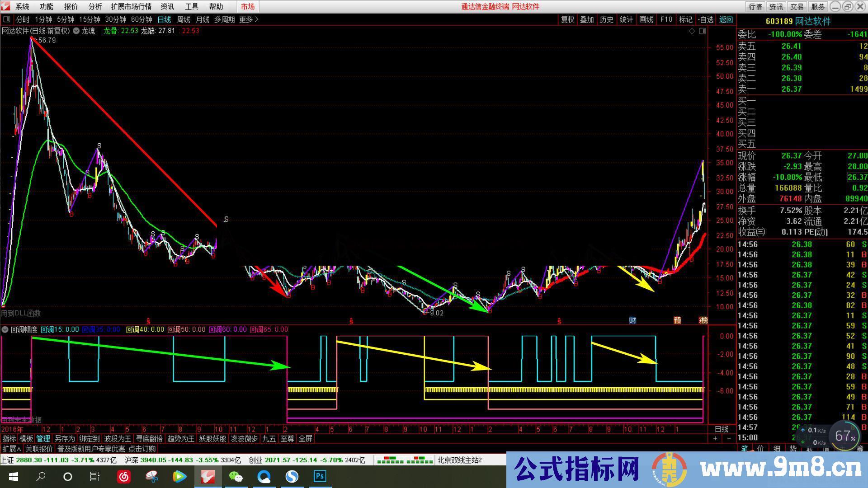Viewport: 868px width, 488px height.
Task: Open the 回调幅度 indicator dropdown arrow
Action: [x=5, y=329]
